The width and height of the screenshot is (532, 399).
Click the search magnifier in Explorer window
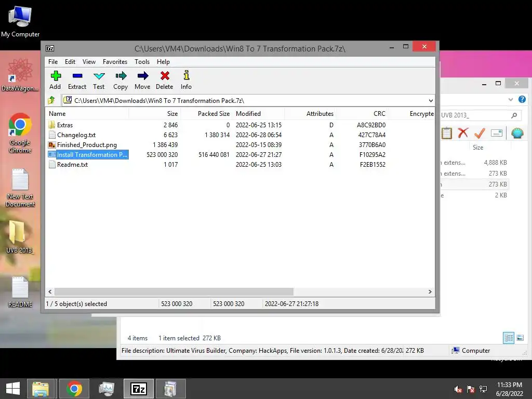(x=514, y=115)
